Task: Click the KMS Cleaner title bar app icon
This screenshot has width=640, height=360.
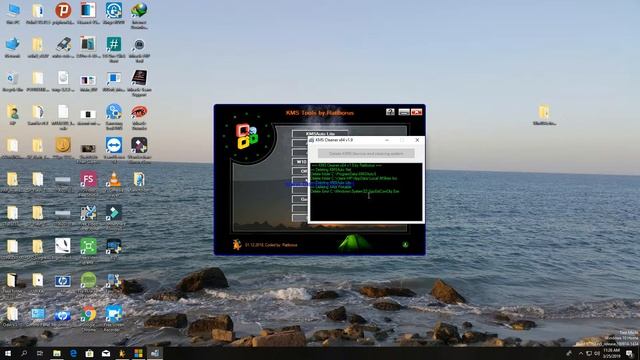Action: pyautogui.click(x=312, y=140)
